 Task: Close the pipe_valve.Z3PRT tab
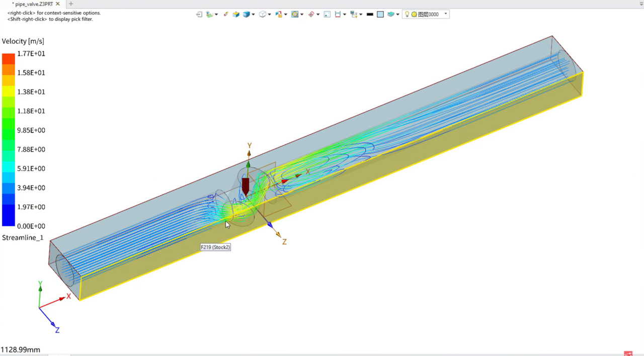pyautogui.click(x=58, y=4)
